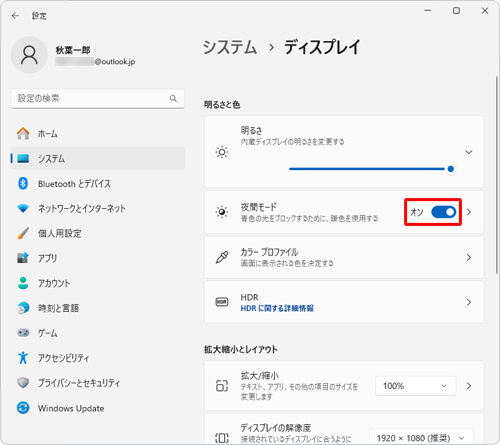The width and height of the screenshot is (500, 445).
Task: Select 個人用設定 in sidebar
Action: pyautogui.click(x=98, y=233)
